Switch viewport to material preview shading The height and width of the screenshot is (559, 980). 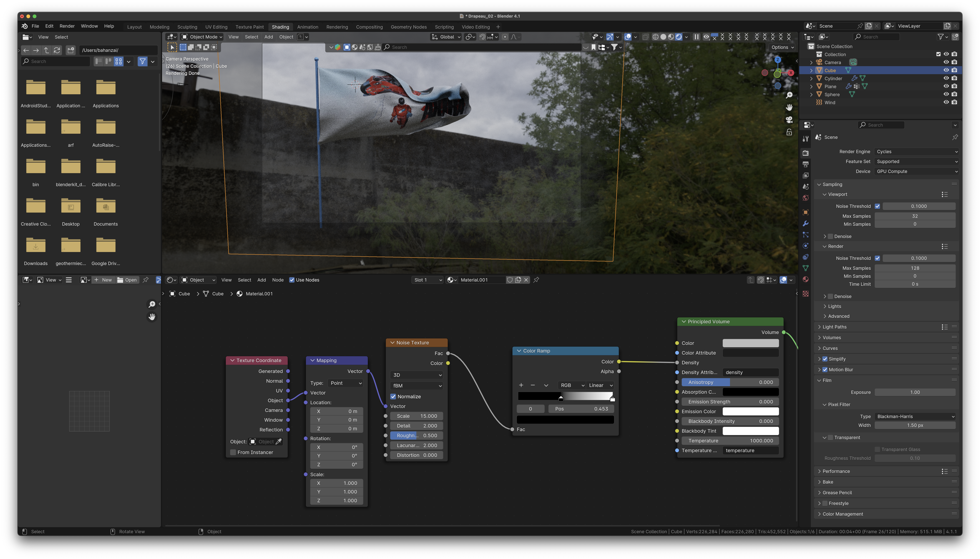click(671, 37)
